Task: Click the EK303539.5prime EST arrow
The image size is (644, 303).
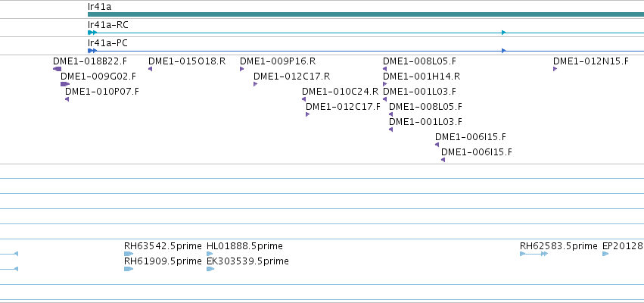Action: click(x=210, y=269)
